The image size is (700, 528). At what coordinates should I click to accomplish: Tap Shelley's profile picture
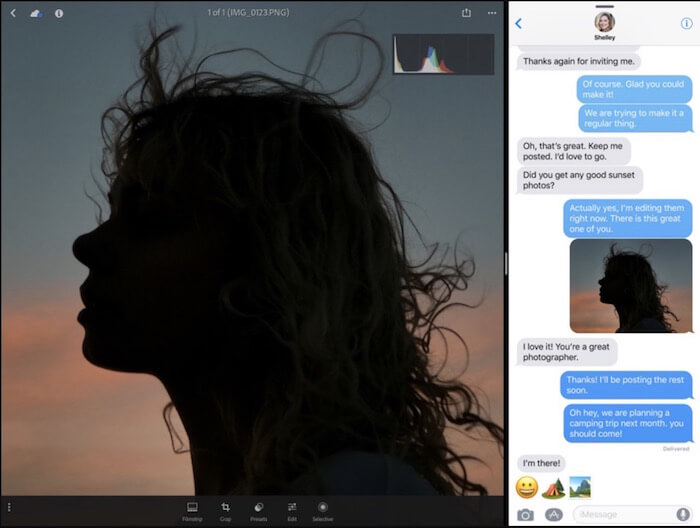coord(604,22)
